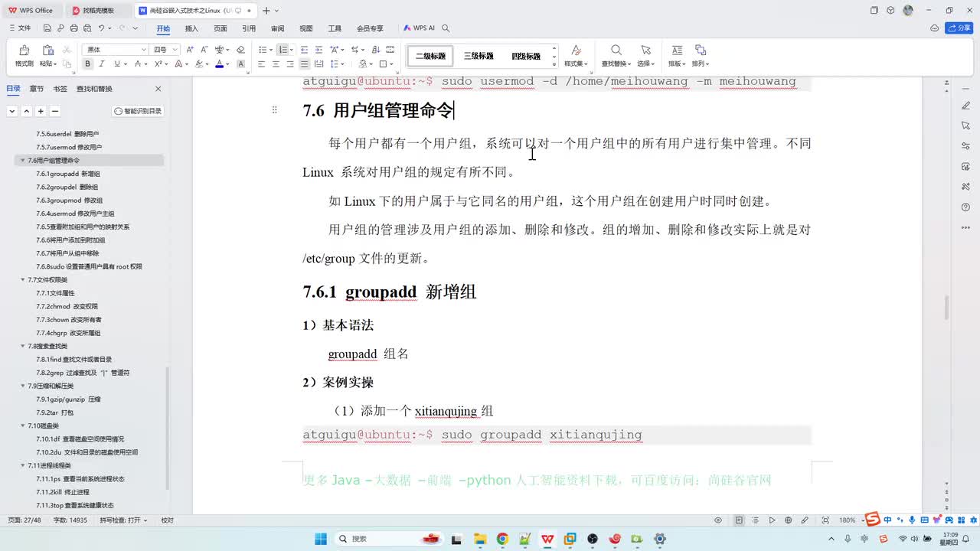The image size is (980, 551).
Task: Click the right sidebar edit pencil icon
Action: (x=966, y=104)
